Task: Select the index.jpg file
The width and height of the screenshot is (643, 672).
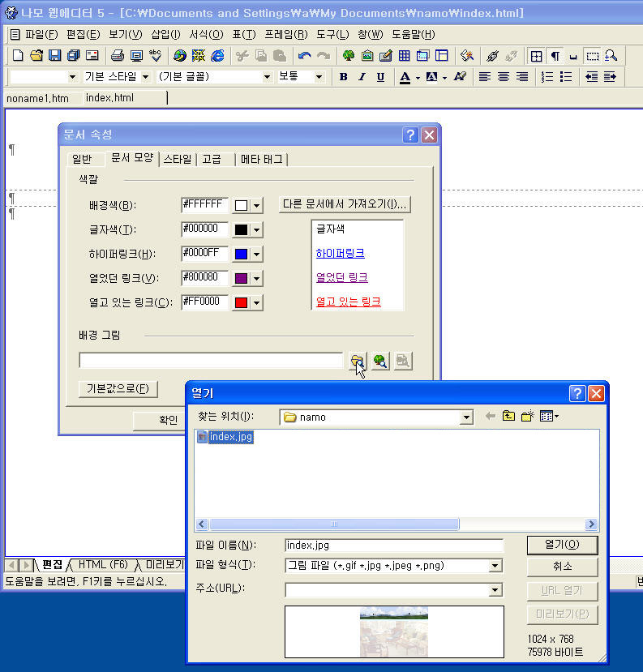Action: (x=225, y=437)
